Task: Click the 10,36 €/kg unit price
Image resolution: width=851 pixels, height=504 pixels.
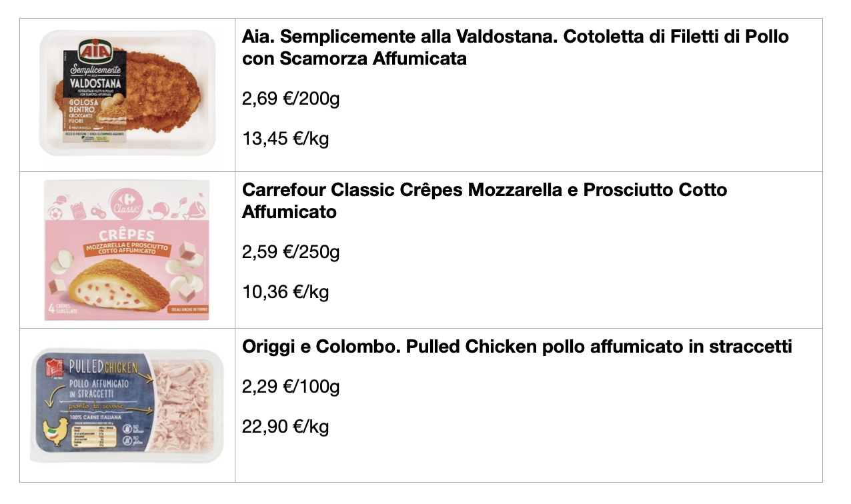Action: click(285, 293)
